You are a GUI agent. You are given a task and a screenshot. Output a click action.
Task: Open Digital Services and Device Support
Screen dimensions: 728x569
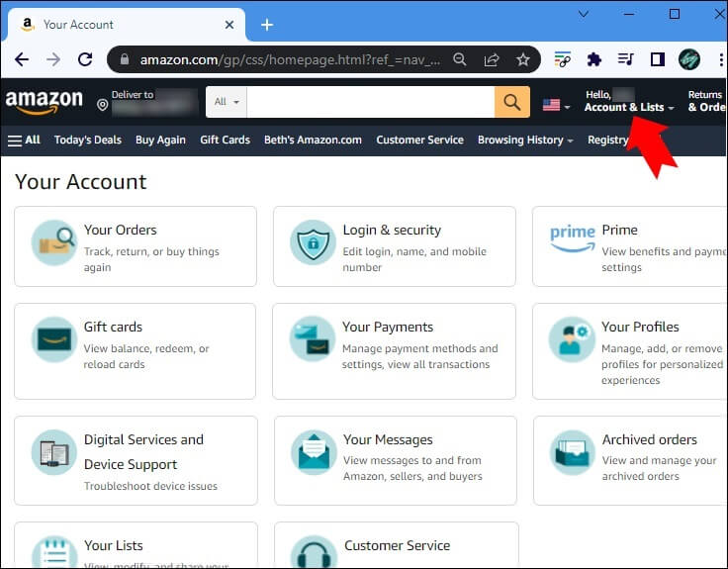click(143, 452)
